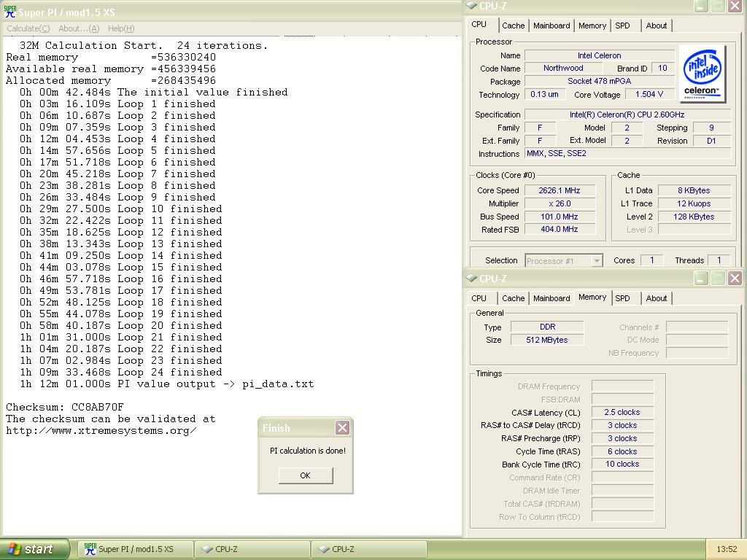Viewport: 747px width, 560px height.
Task: Click the Loop 24 finished line
Action: pyautogui.click(x=121, y=373)
